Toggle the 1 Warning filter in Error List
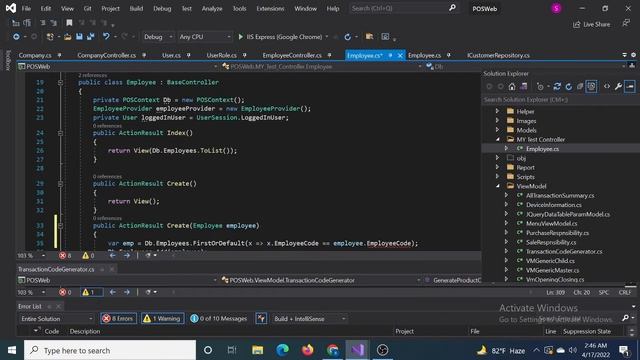The image size is (640, 360). pos(162,319)
